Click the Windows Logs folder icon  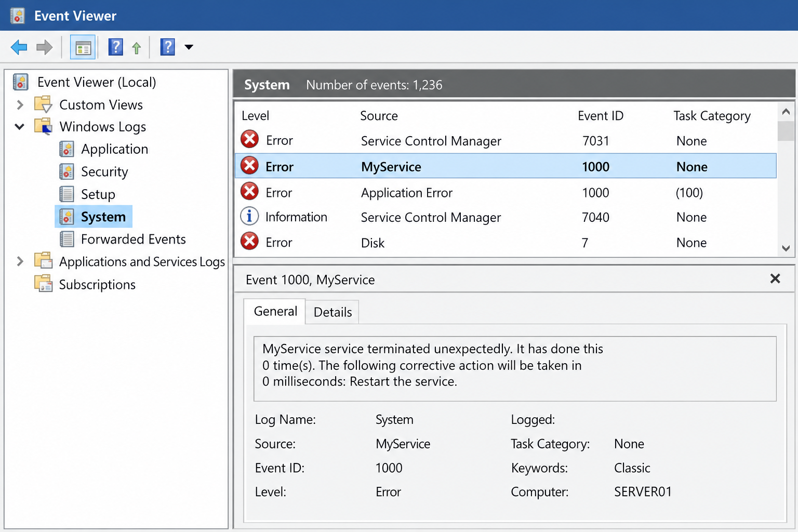[44, 126]
